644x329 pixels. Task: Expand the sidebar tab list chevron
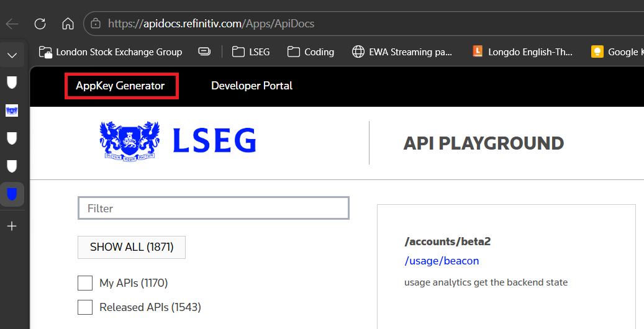[12, 55]
